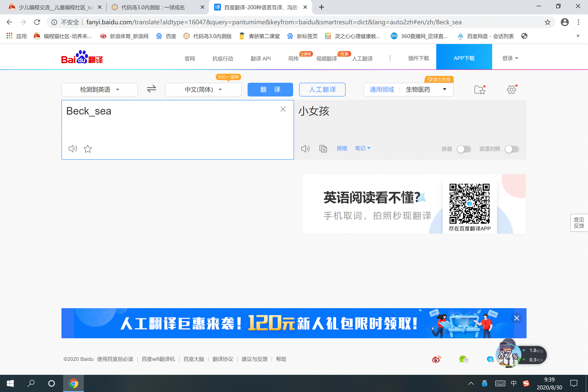Screen dimensions: 588x392
Task: Open Windows taskbar search
Action: tap(31, 383)
